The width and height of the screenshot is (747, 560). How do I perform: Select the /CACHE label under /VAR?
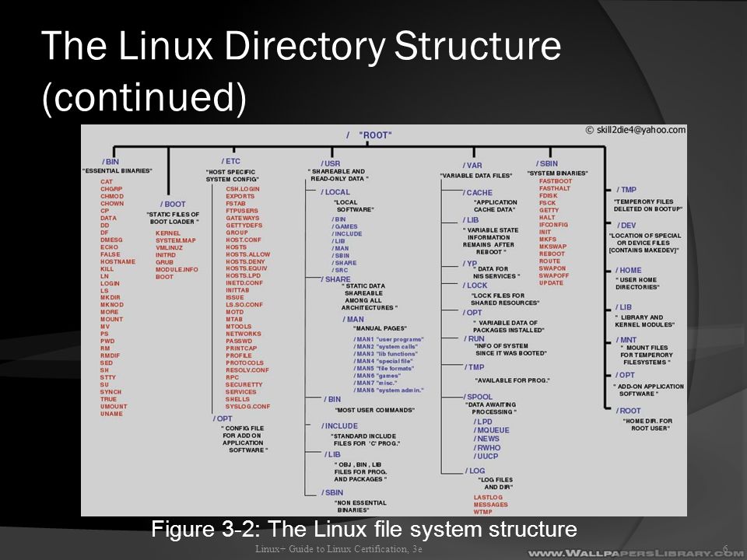(477, 192)
